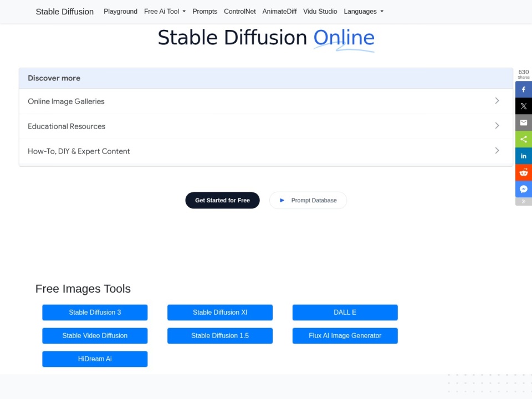Open AnimateDiff nav item
This screenshot has height=399, width=532.
tap(279, 12)
